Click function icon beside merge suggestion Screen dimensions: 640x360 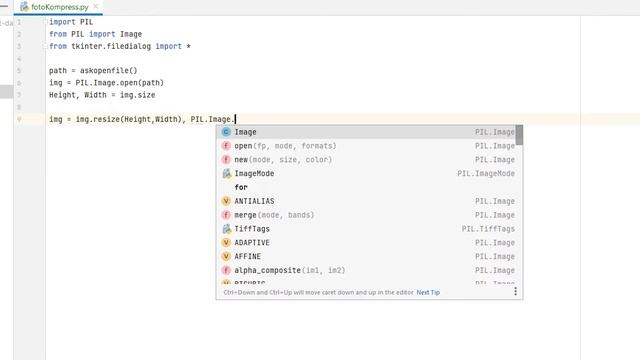tap(226, 215)
